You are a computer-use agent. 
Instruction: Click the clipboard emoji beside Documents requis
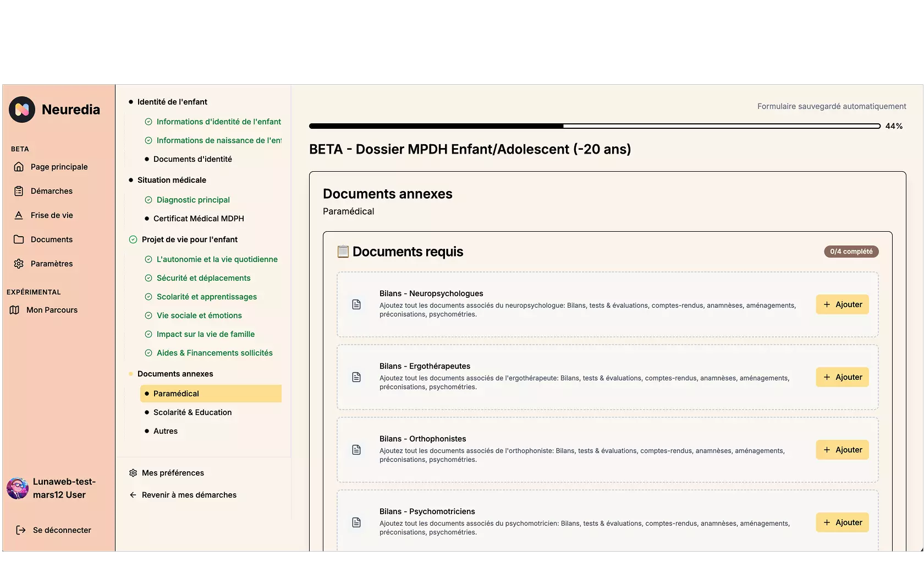coord(343,252)
